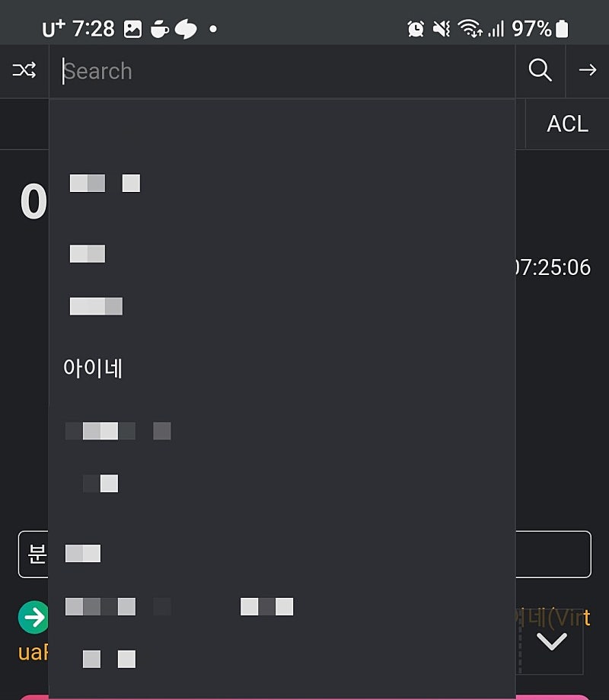Tap the cellular signal strength icon

click(496, 29)
